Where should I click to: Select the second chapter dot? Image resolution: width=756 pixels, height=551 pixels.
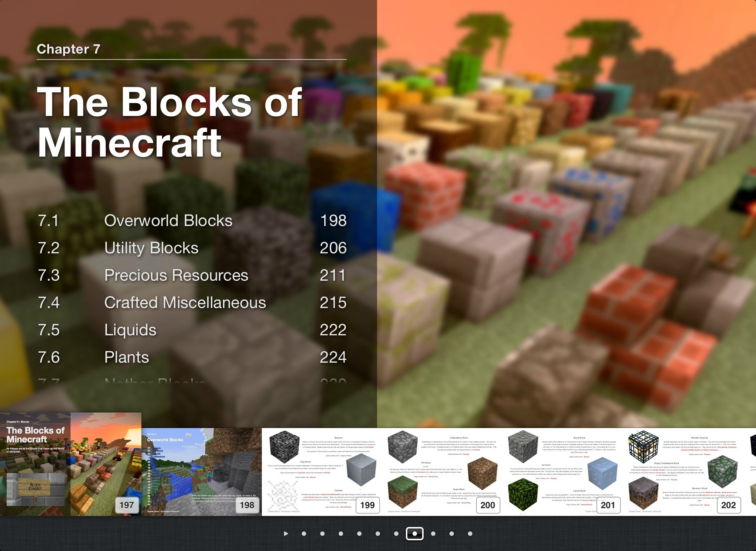tap(322, 534)
